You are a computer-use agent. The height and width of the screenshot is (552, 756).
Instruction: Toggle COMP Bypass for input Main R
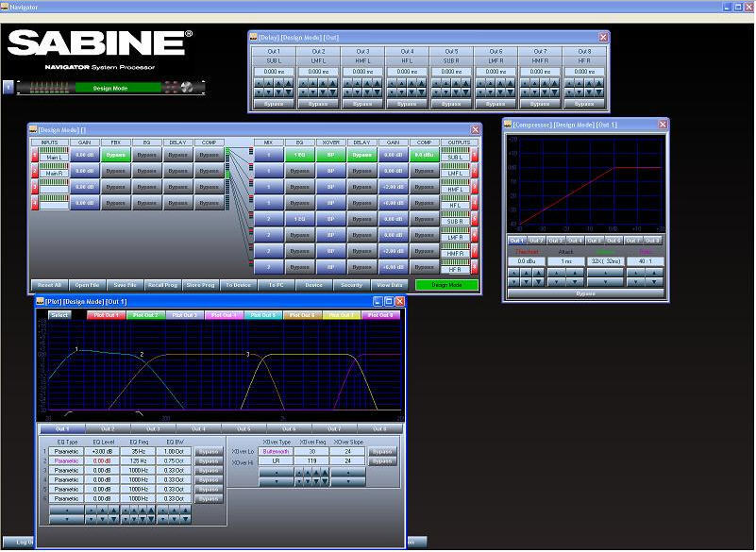(x=210, y=171)
